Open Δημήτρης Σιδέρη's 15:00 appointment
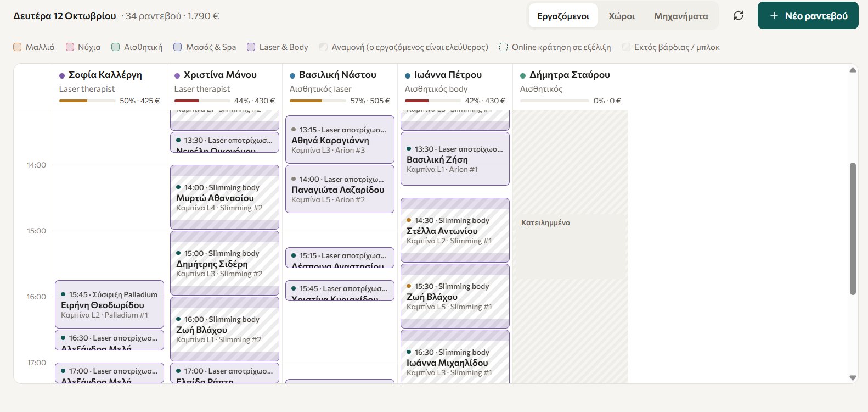The width and height of the screenshot is (868, 412). [x=225, y=263]
